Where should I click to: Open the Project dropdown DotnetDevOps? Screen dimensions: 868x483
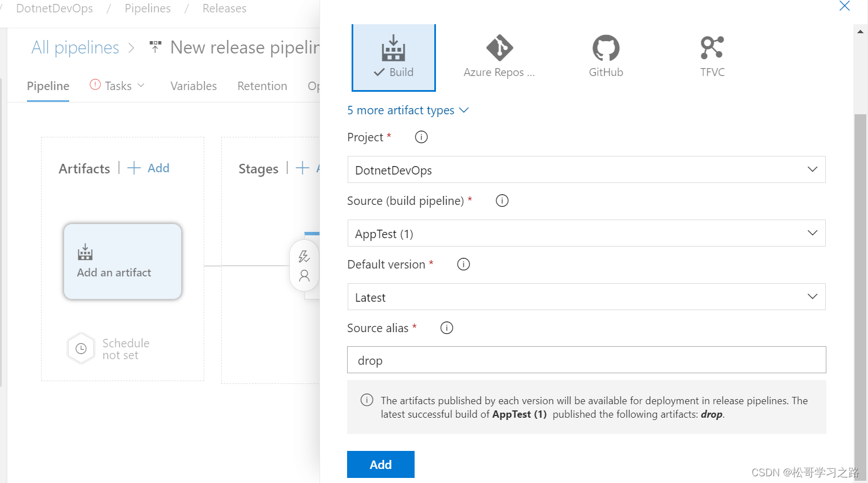[x=586, y=169]
